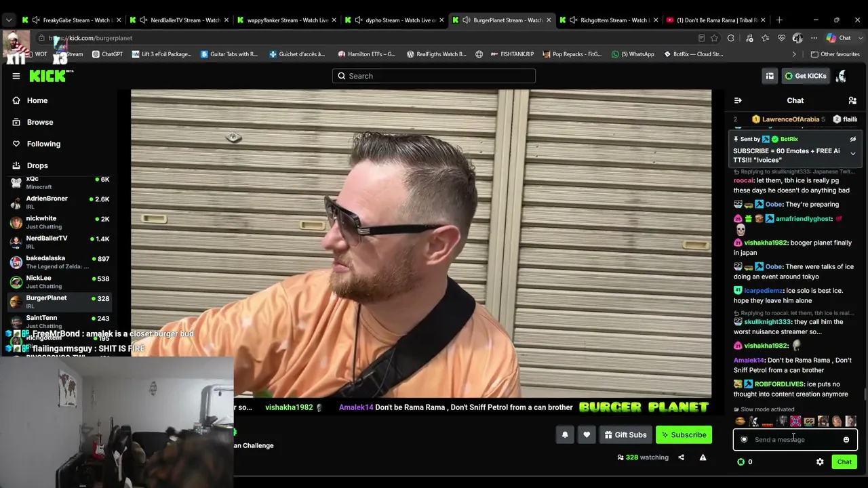
Task: Click the Kick search box
Action: [x=434, y=76]
